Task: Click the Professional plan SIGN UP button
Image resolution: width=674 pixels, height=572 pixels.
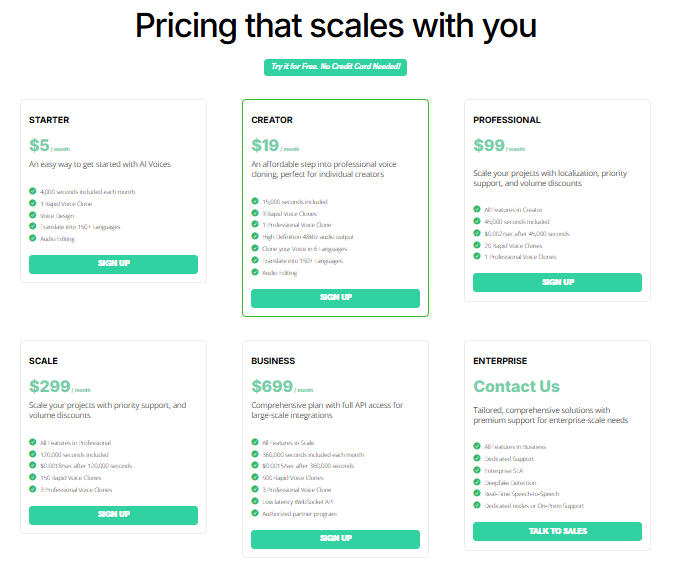Action: pos(558,282)
